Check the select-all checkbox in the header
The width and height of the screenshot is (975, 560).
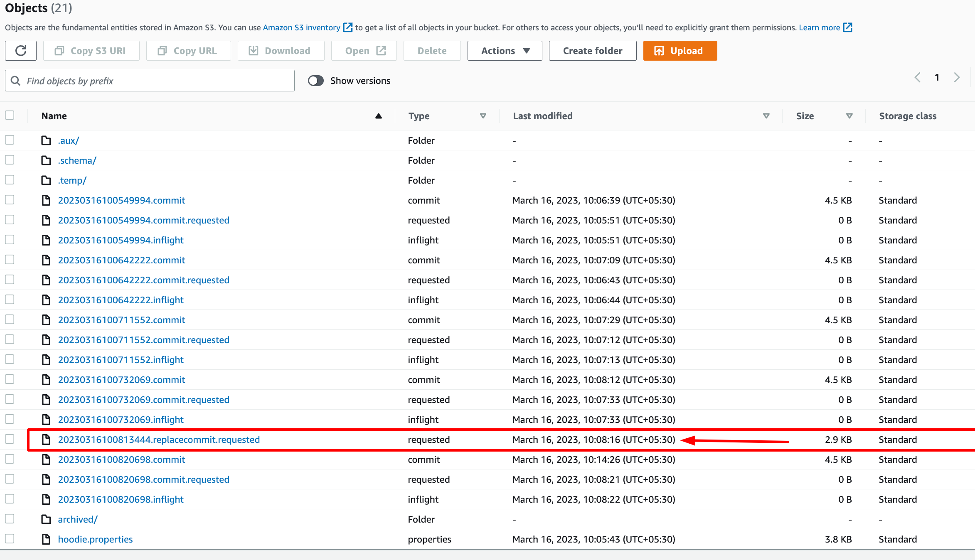click(10, 115)
